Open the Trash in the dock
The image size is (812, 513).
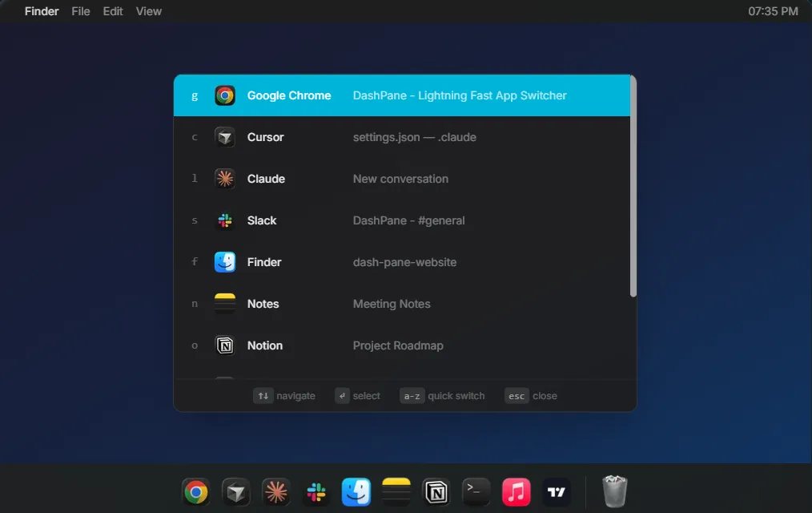615,491
